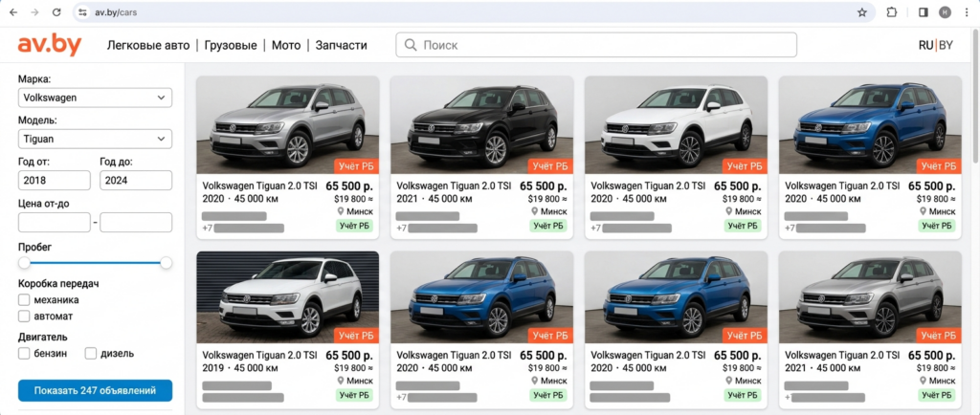Click the 65 500 р. price on the black Tiguan card
Screen dimensions: 980x415
pyautogui.click(x=544, y=186)
